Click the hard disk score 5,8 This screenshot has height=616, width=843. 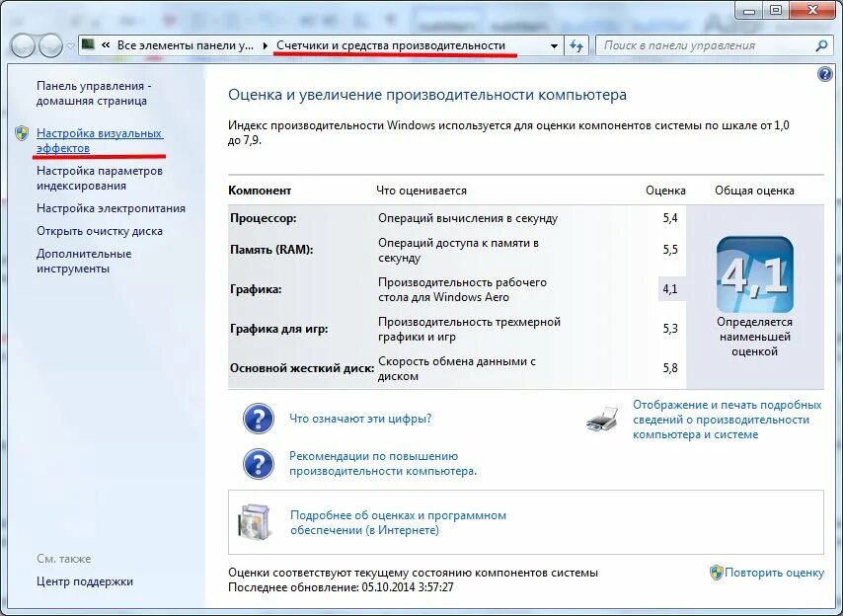click(x=670, y=368)
